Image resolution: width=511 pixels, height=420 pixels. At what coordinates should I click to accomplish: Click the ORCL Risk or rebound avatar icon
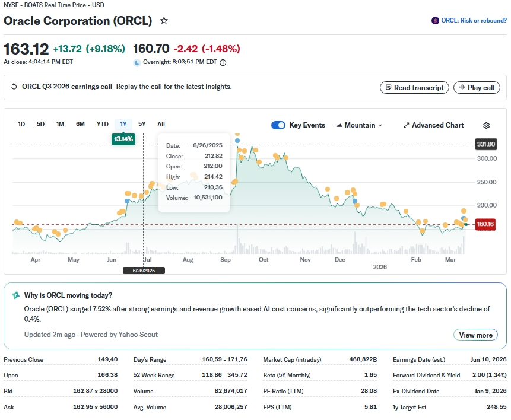435,21
